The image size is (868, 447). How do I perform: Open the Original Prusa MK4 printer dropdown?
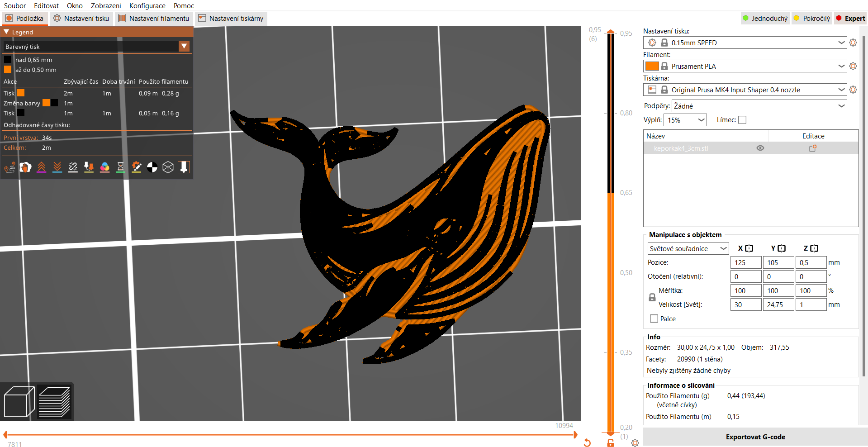pos(841,90)
